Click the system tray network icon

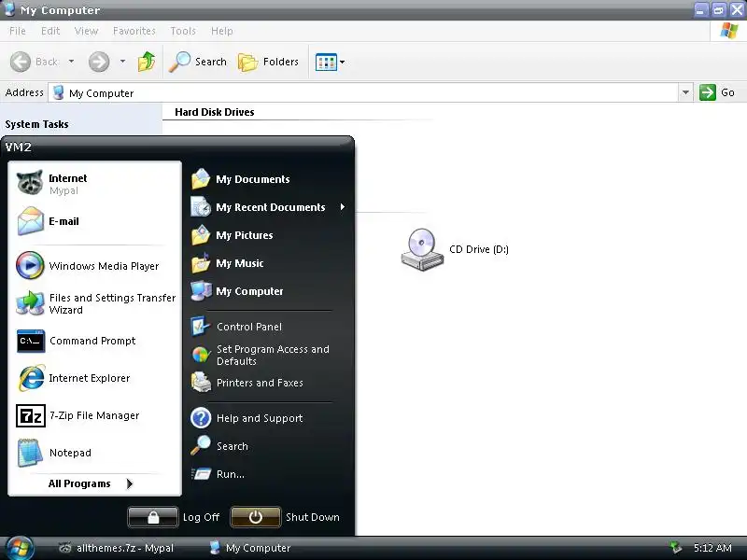(x=675, y=548)
